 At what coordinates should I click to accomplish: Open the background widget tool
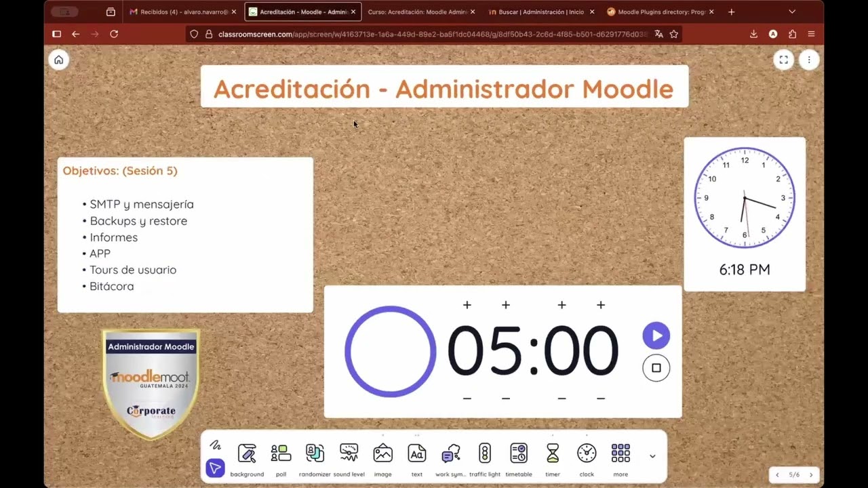click(x=247, y=460)
